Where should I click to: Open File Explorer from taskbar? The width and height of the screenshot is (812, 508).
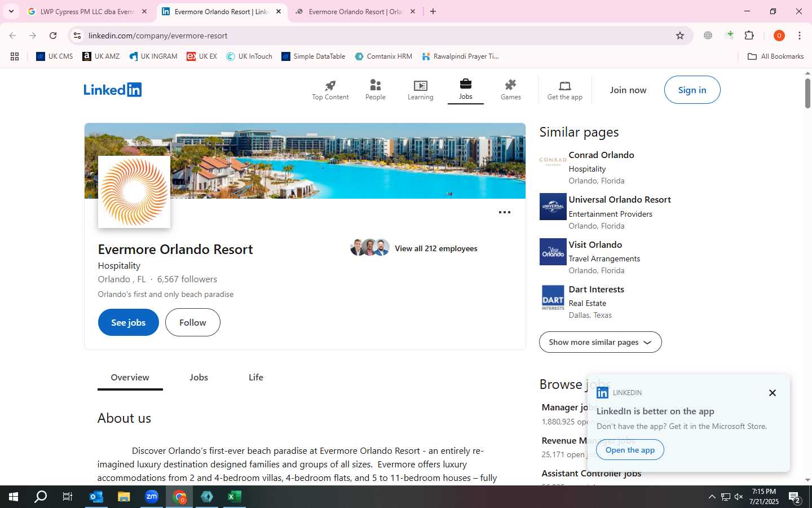click(124, 497)
